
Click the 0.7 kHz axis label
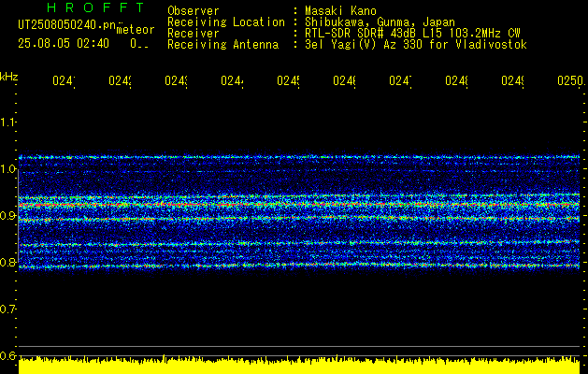point(7,309)
